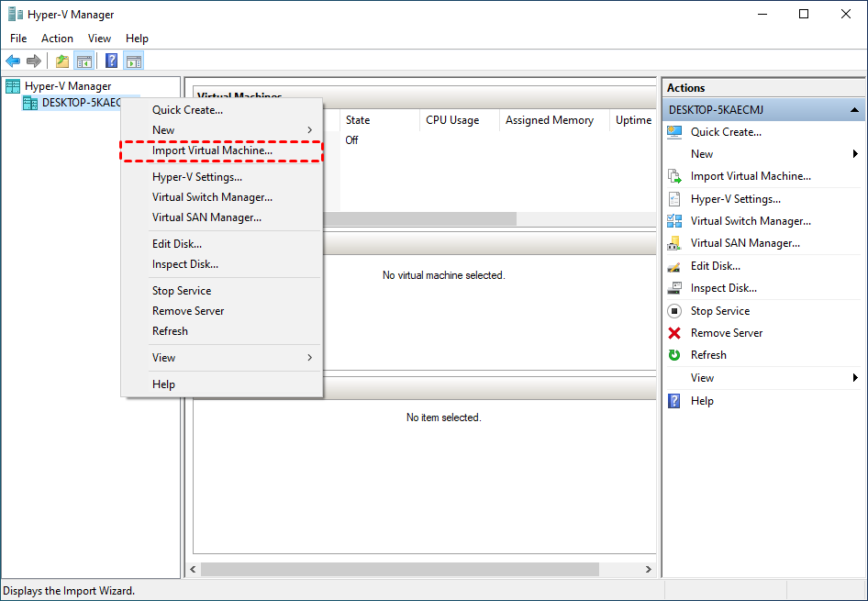Click the Virtual Switch Manager icon in Actions pane
This screenshot has height=601, width=868.
pos(674,221)
